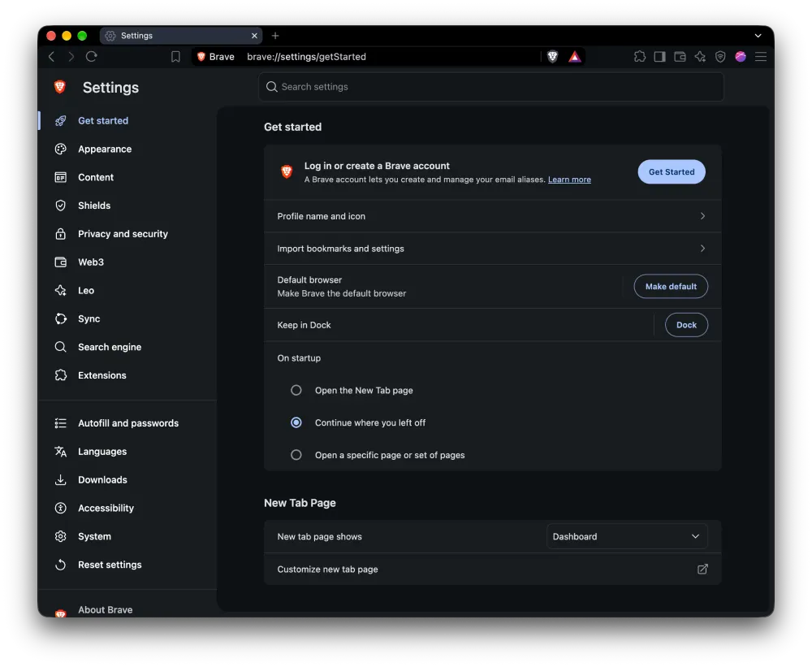812x667 pixels.
Task: Toggle the sidebar panel icon
Action: point(659,57)
